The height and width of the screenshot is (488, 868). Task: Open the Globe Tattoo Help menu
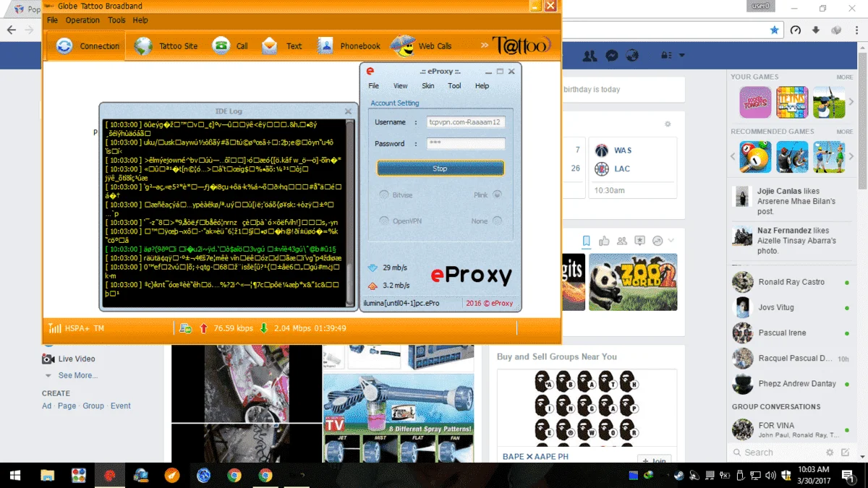(140, 20)
